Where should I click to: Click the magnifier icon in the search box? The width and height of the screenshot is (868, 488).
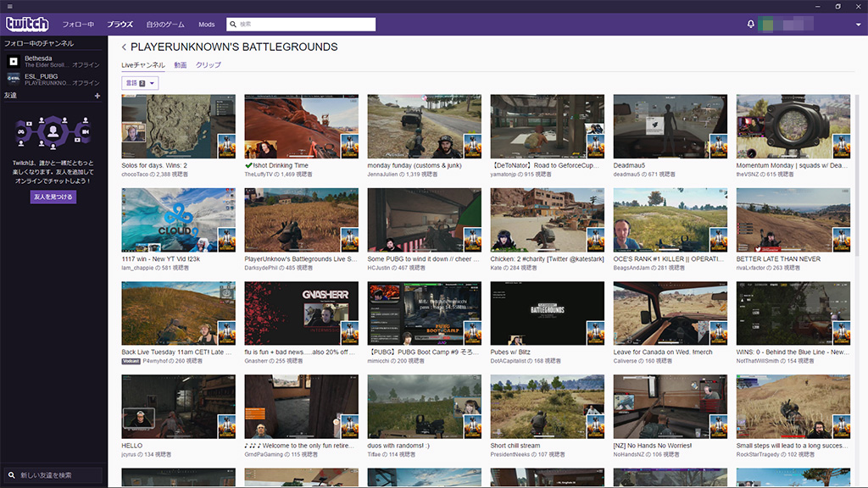pos(234,25)
